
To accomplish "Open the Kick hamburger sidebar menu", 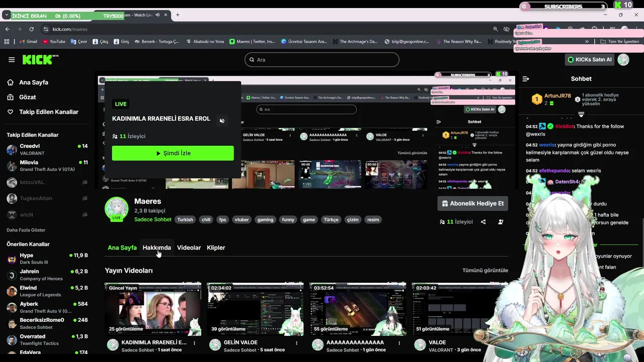I will pos(12,60).
